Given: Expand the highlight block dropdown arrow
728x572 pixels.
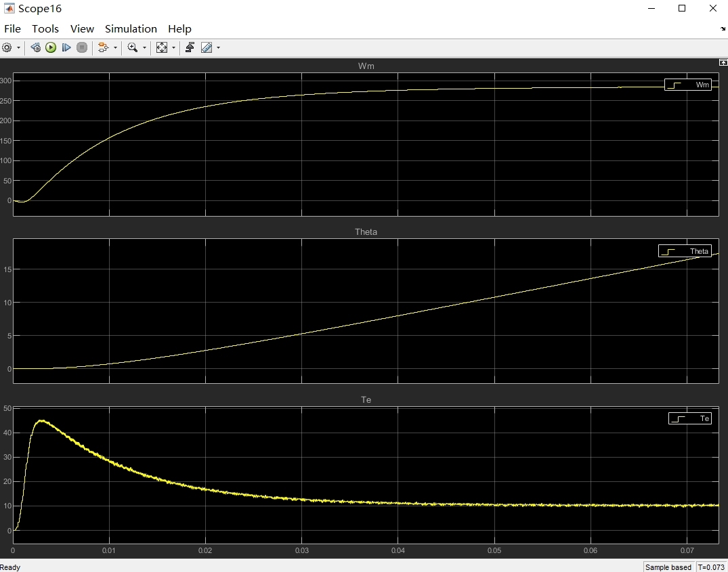Looking at the screenshot, I should pos(115,48).
